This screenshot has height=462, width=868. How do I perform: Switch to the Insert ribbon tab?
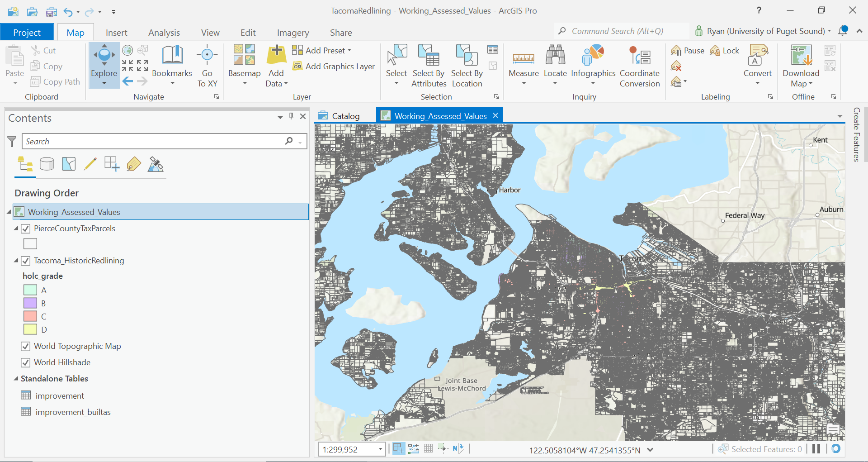coord(116,32)
